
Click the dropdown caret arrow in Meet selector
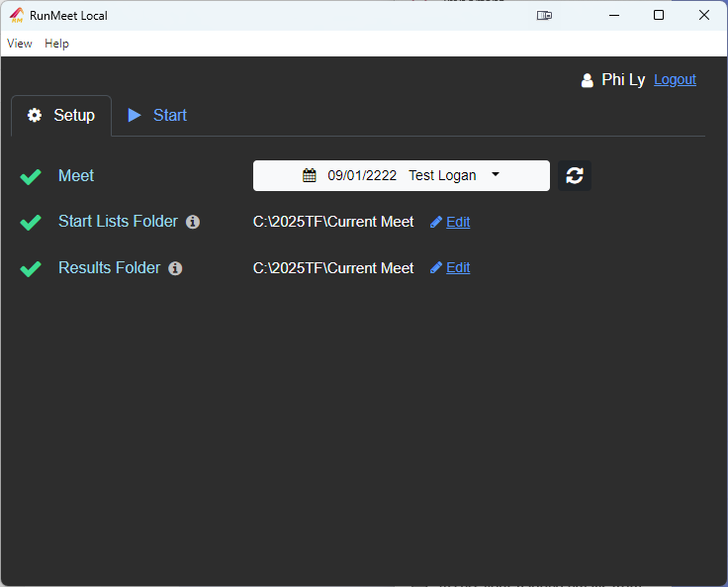(496, 174)
